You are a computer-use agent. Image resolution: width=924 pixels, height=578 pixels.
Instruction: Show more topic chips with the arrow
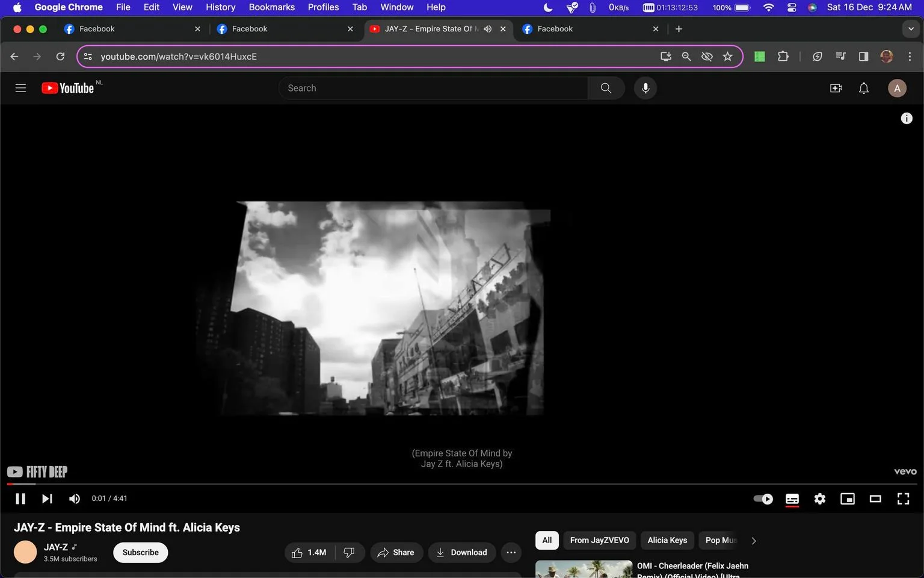754,541
